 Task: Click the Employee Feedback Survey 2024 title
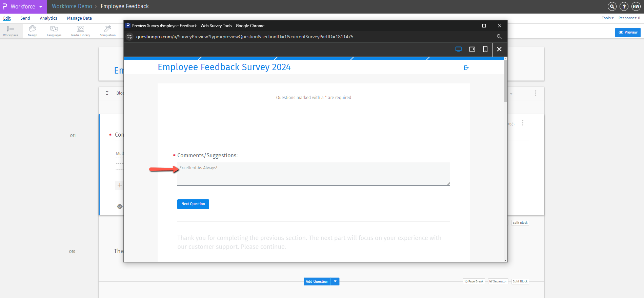coord(224,67)
